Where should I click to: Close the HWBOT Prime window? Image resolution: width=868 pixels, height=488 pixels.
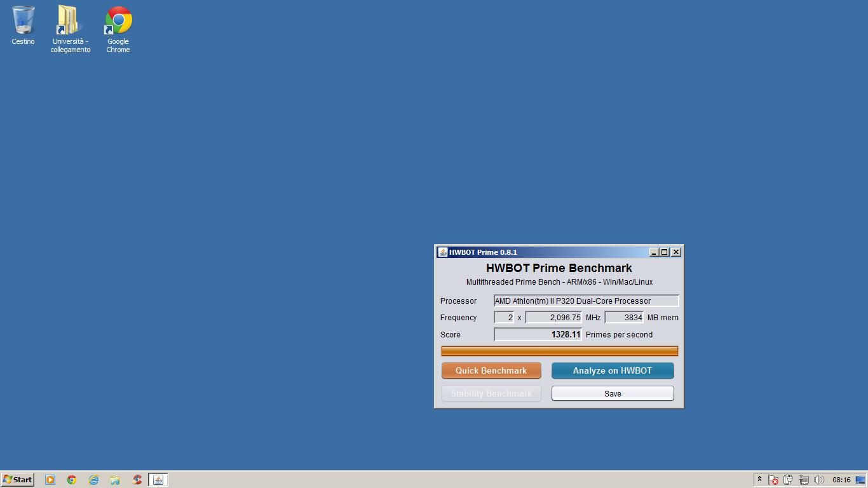coord(676,252)
